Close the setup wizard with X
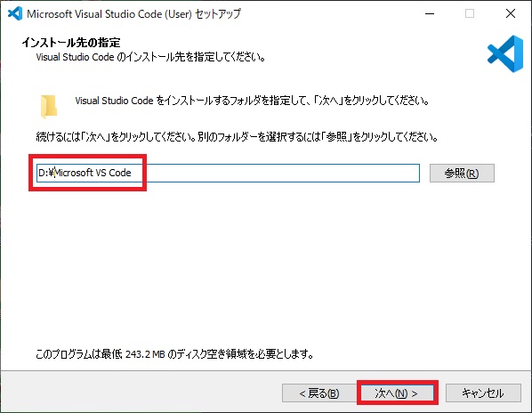Image resolution: width=532 pixels, height=413 pixels. [x=511, y=13]
